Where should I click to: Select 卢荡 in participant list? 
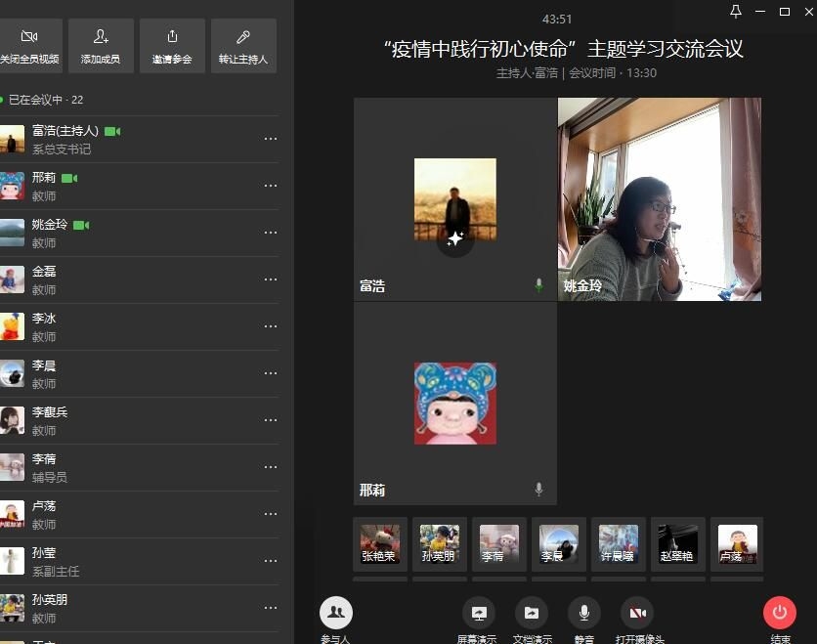[x=139, y=514]
